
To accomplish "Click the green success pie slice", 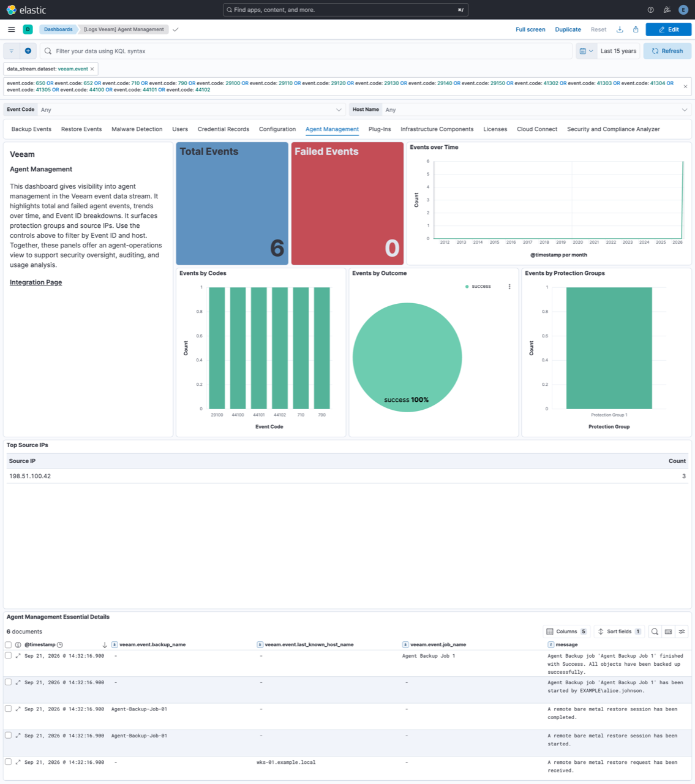I will click(407, 357).
